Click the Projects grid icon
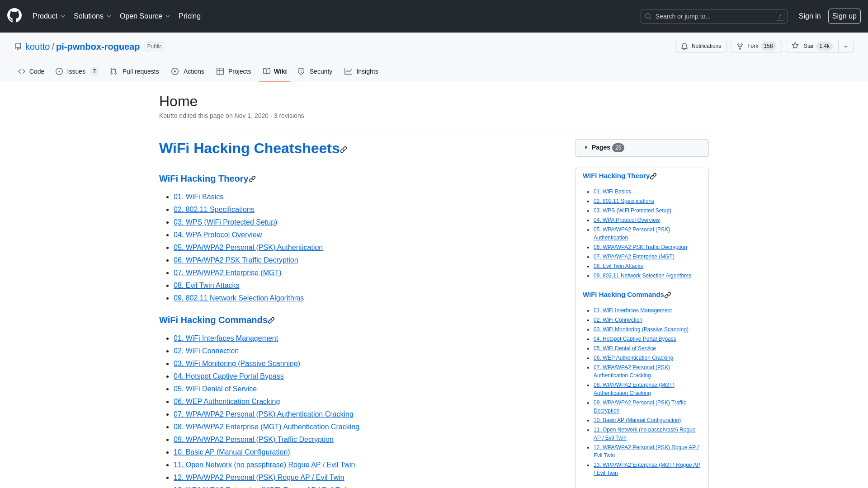This screenshot has width=868, height=488. point(220,71)
